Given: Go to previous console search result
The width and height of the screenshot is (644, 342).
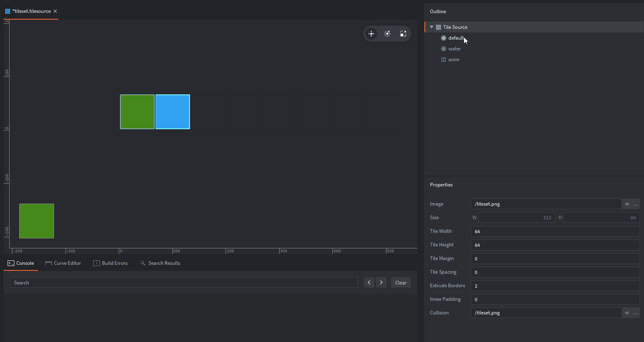Looking at the screenshot, I should 369,282.
